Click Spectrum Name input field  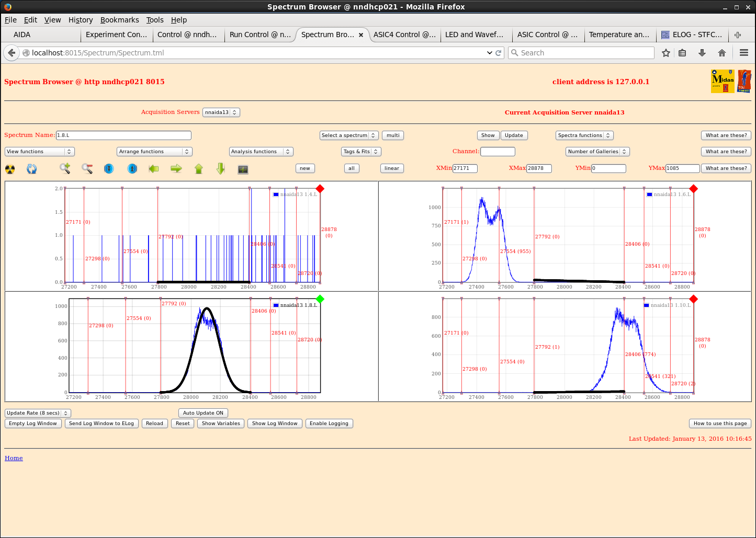(x=123, y=135)
